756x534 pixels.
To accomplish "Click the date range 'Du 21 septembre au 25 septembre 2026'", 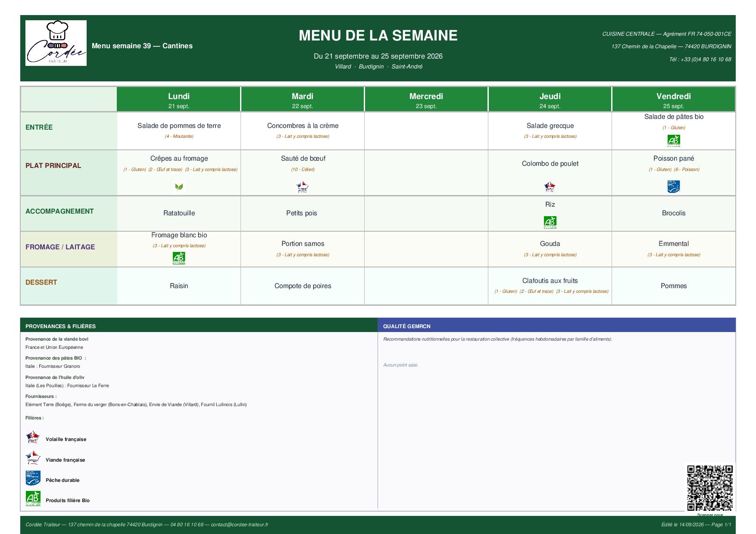I will click(378, 56).
